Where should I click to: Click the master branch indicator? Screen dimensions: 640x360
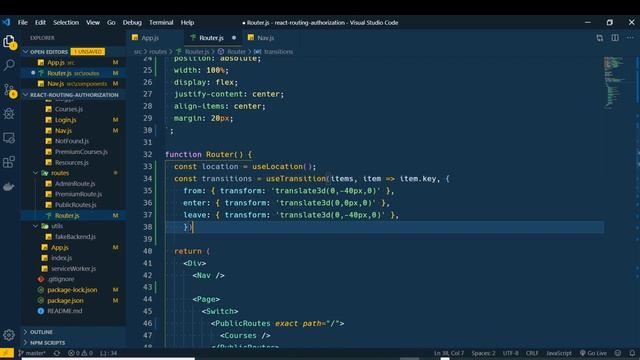32,353
